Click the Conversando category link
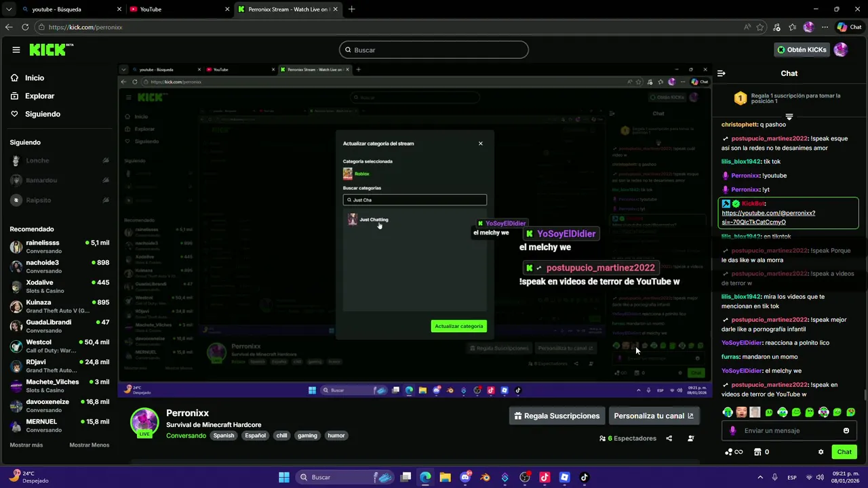Screen dimensions: 868x488 (186, 436)
